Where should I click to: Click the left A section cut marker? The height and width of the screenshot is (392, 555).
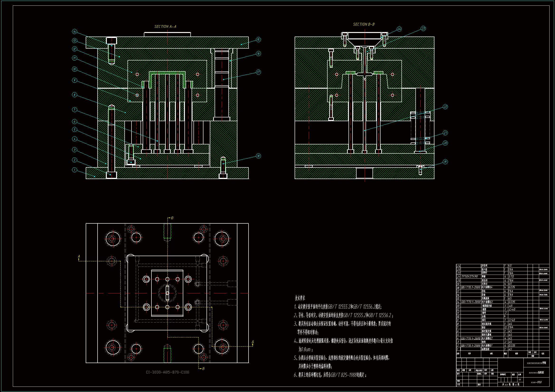point(79,257)
